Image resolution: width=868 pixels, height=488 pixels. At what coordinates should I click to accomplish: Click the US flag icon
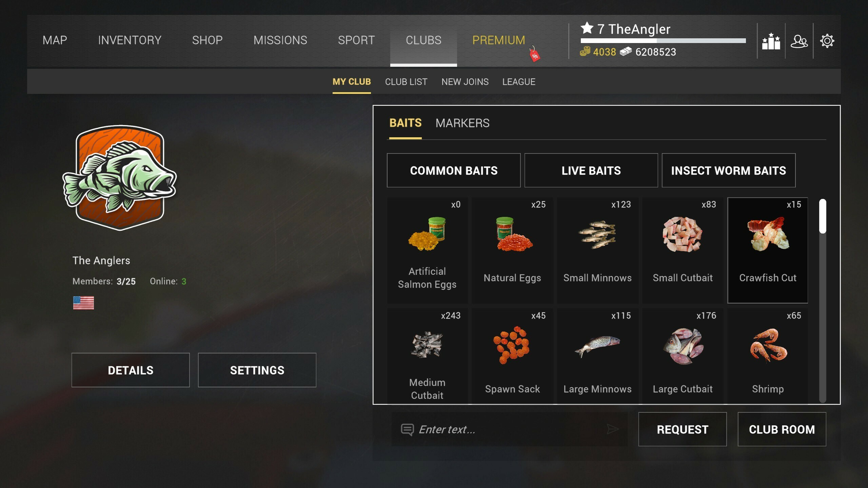point(83,303)
